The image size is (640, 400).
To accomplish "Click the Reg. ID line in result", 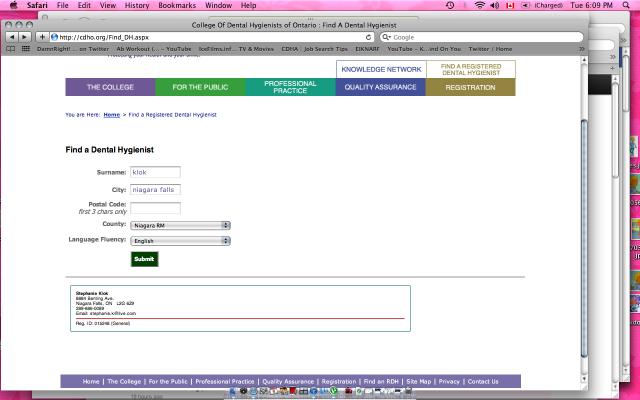I will click(x=103, y=323).
